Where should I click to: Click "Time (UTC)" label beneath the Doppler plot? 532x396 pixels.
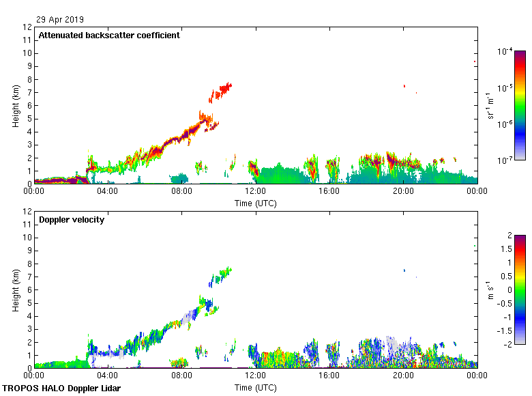256,387
